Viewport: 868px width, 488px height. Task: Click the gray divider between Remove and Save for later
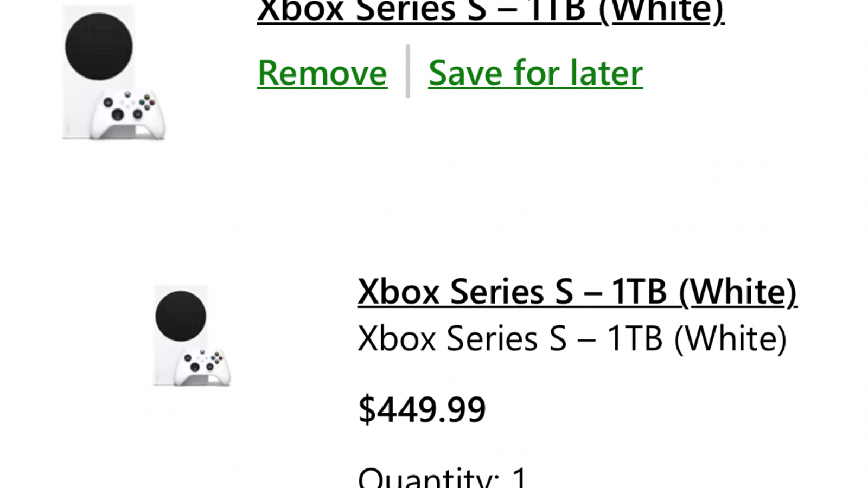[408, 72]
